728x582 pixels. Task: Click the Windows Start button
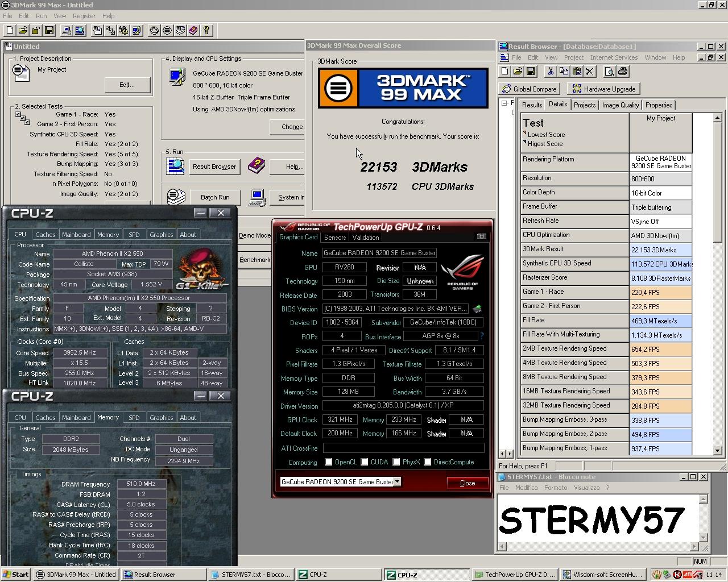click(x=16, y=575)
